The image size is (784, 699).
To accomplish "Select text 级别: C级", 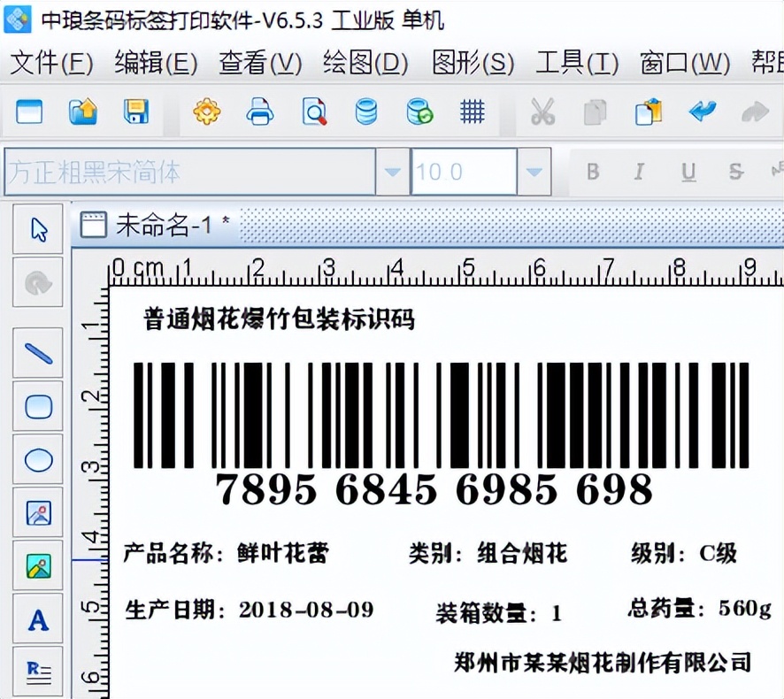I will coord(683,553).
